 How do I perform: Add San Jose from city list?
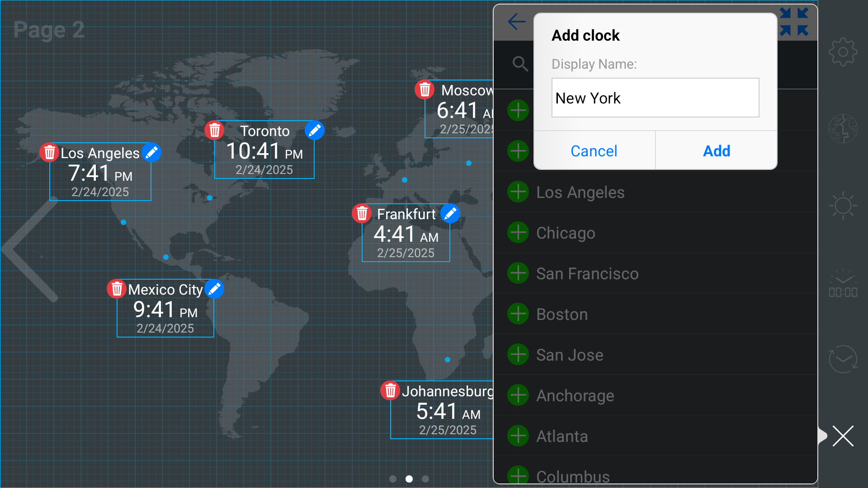click(518, 355)
